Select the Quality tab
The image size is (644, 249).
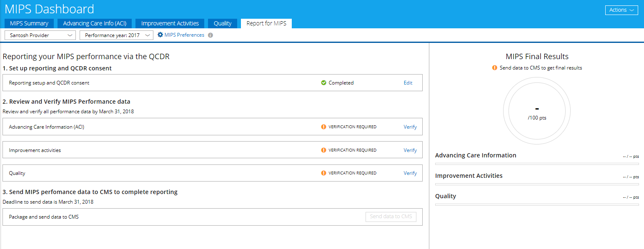click(223, 23)
